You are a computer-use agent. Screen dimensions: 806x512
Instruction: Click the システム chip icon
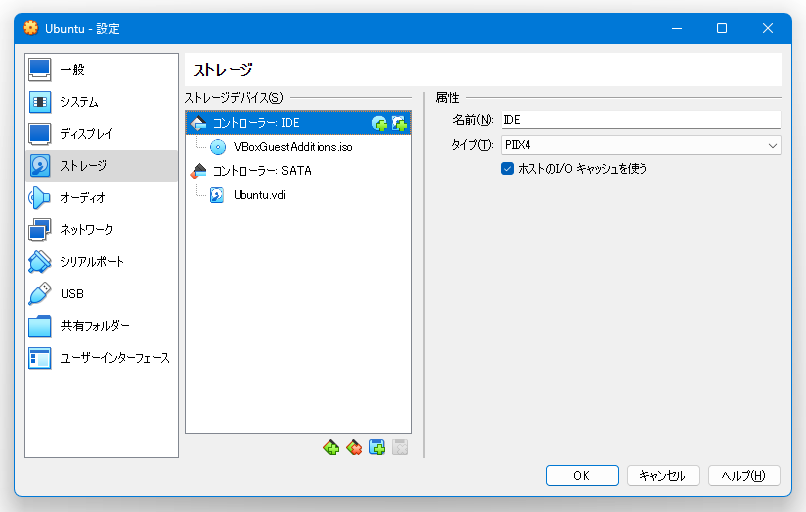[40, 102]
